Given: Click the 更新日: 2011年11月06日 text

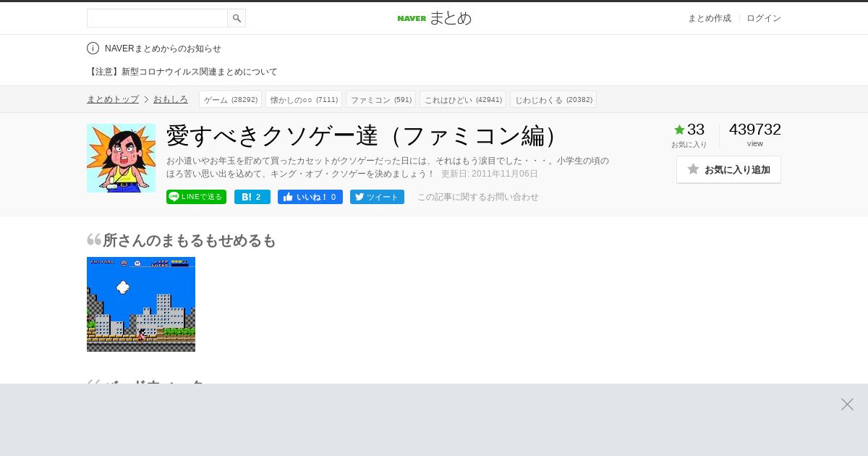Looking at the screenshot, I should (490, 174).
